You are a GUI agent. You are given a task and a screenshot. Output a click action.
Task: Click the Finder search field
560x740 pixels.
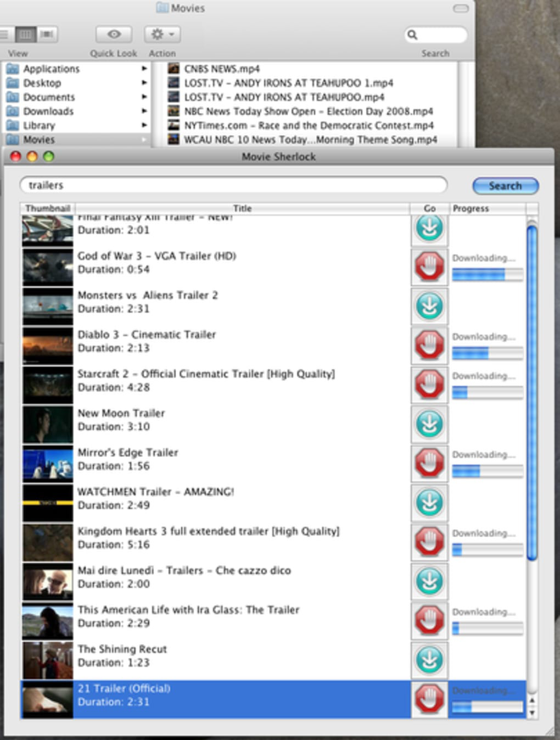point(436,35)
